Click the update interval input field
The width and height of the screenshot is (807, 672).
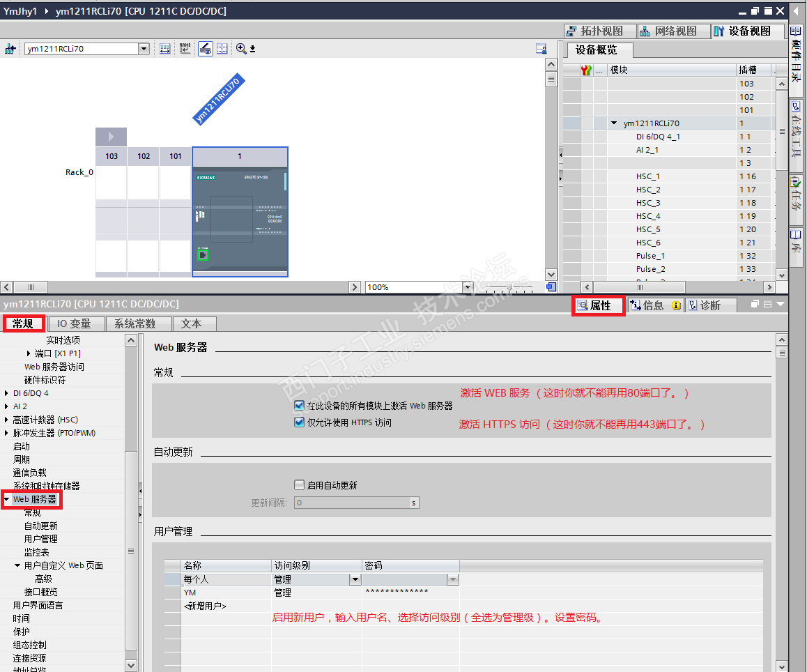(x=356, y=503)
